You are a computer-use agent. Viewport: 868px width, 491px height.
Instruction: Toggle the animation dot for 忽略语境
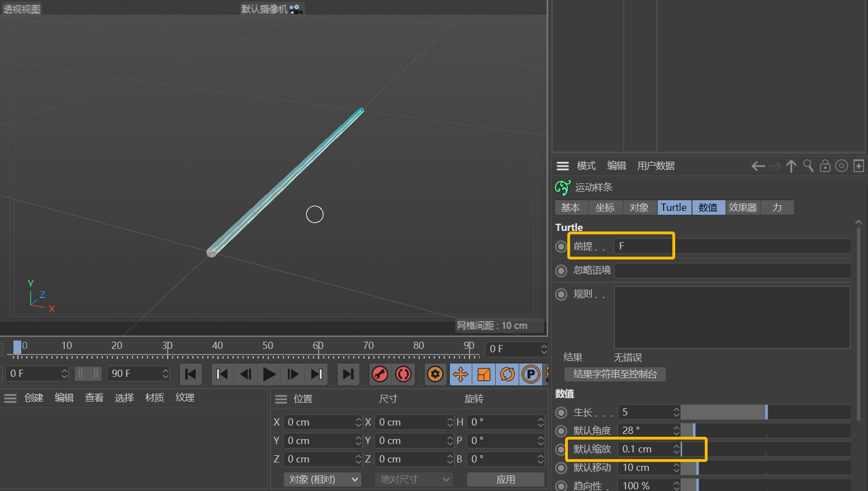(x=561, y=271)
